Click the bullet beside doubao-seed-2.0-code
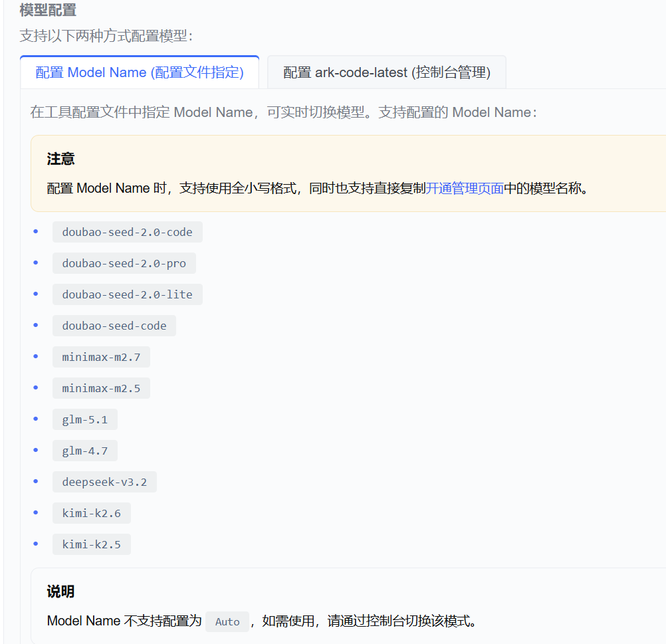666x644 pixels. click(x=35, y=231)
